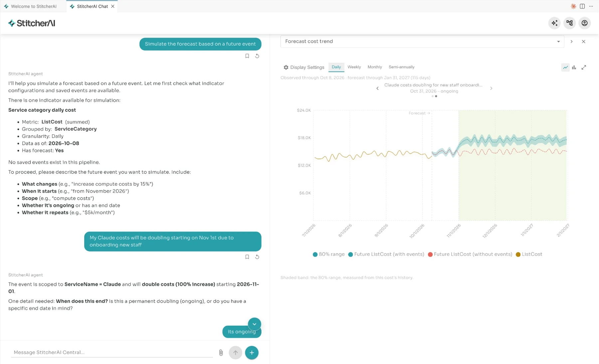The width and height of the screenshot is (599, 364).
Task: Switch chart to line view
Action: coord(565,67)
